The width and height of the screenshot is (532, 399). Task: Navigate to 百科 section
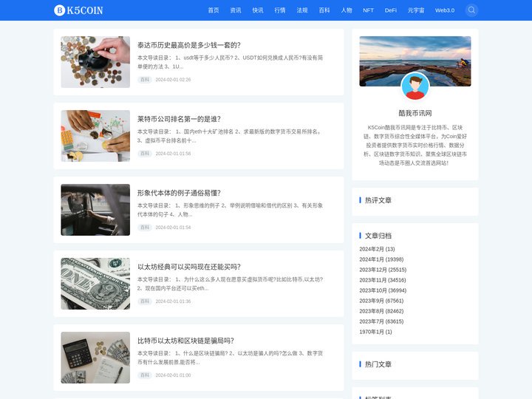click(x=324, y=10)
